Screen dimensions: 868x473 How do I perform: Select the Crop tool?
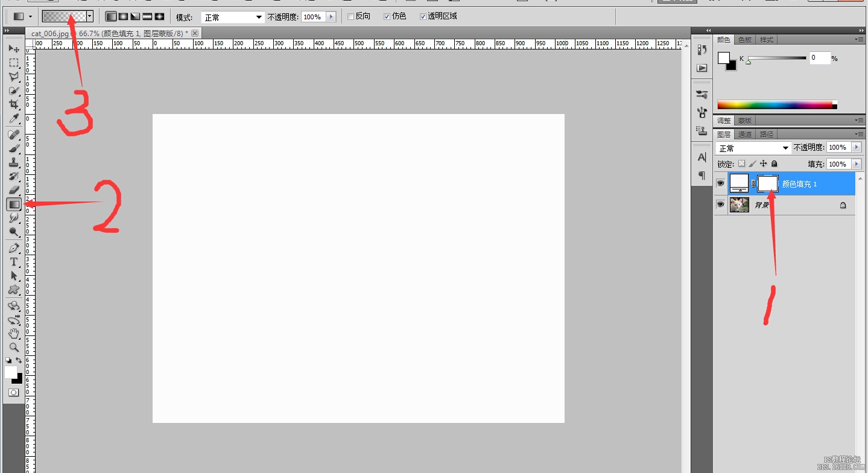[14, 104]
